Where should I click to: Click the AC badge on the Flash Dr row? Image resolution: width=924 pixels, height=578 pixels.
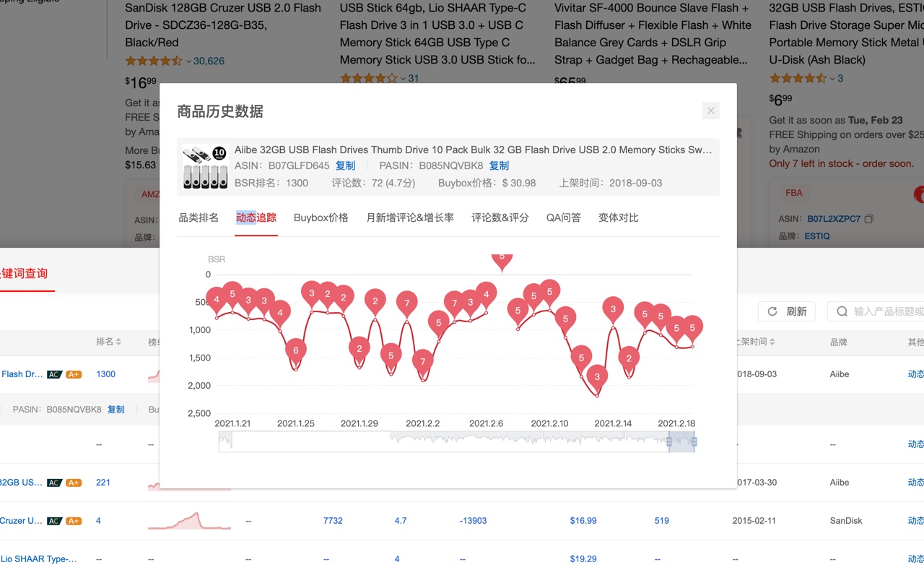coord(54,374)
